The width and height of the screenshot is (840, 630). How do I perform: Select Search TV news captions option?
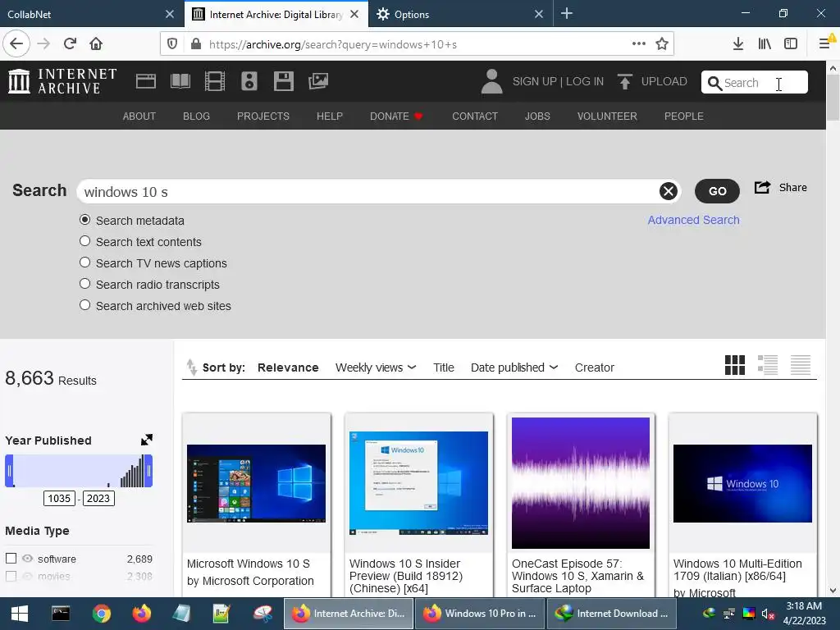(84, 262)
